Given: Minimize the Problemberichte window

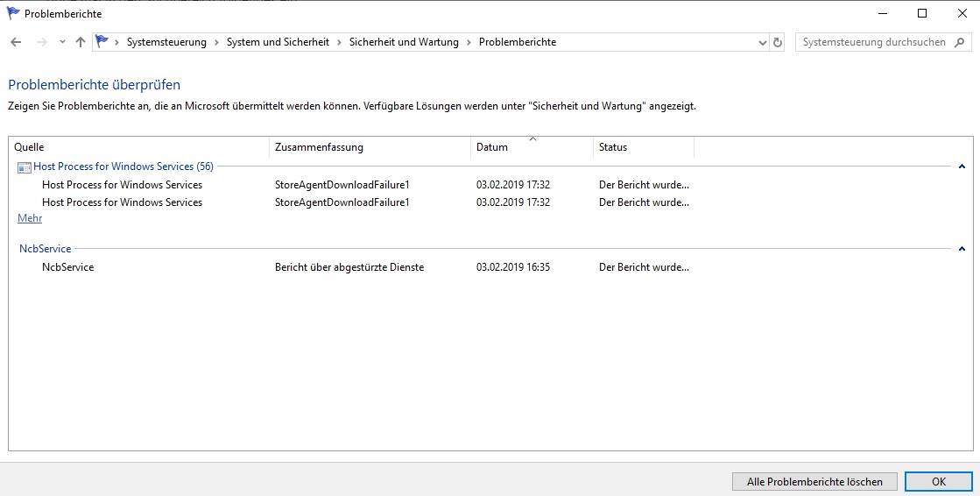Looking at the screenshot, I should pos(883,13).
